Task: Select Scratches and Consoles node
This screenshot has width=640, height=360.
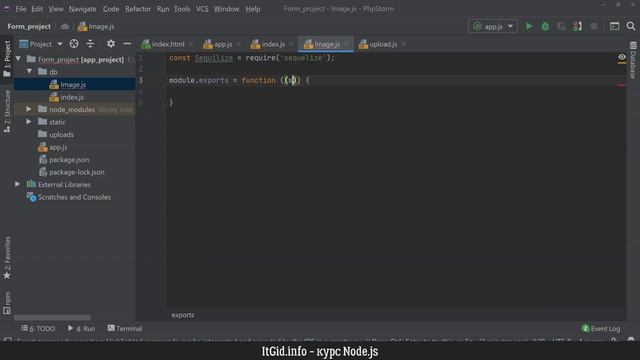Action: click(74, 197)
